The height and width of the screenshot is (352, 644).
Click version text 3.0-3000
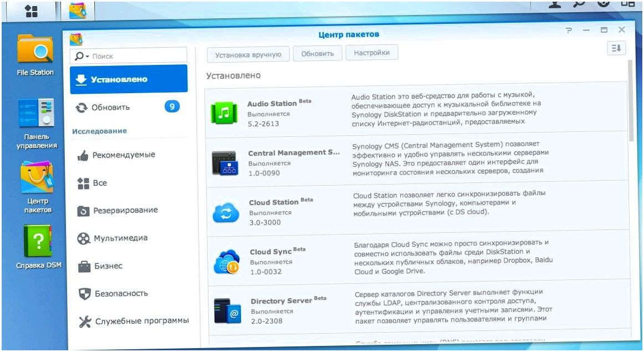pyautogui.click(x=265, y=222)
